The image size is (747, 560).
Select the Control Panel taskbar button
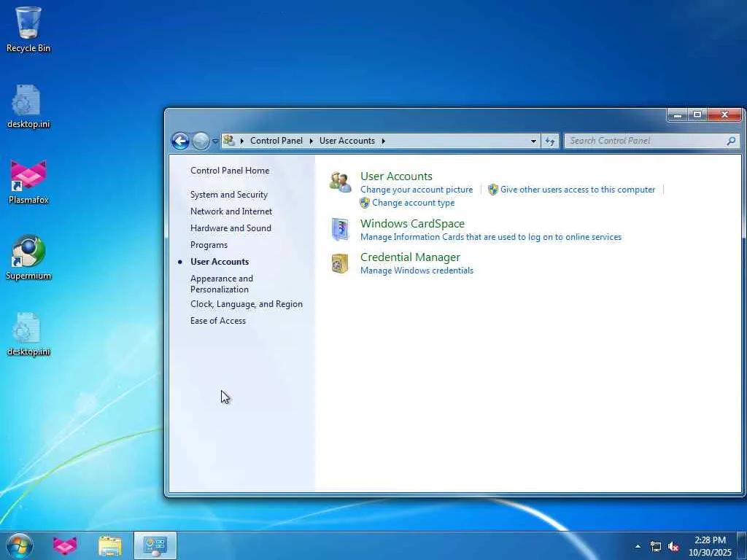click(x=155, y=545)
